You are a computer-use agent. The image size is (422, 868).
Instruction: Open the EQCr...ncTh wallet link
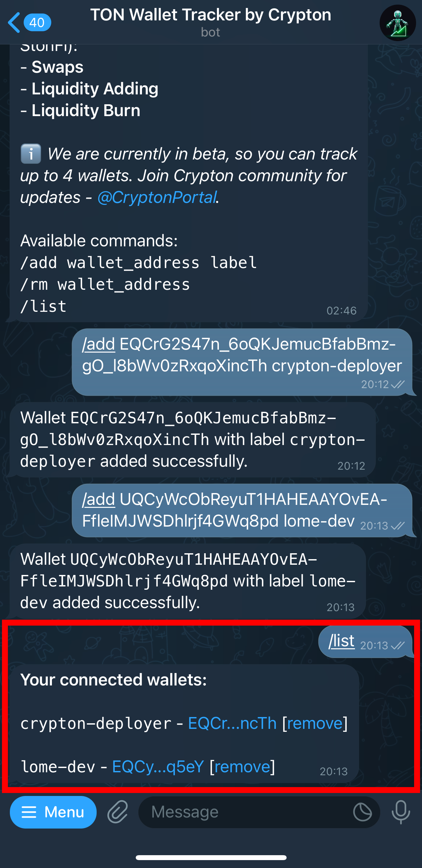click(x=232, y=724)
